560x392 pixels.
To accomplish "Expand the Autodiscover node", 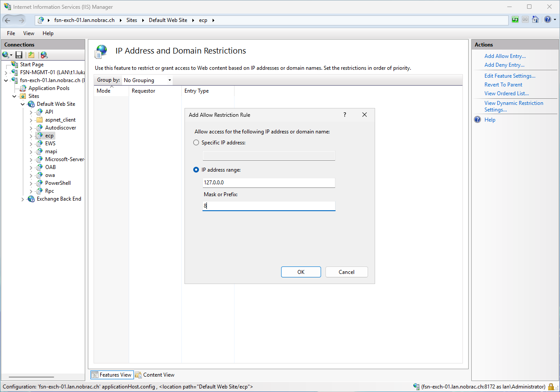I will (31, 128).
